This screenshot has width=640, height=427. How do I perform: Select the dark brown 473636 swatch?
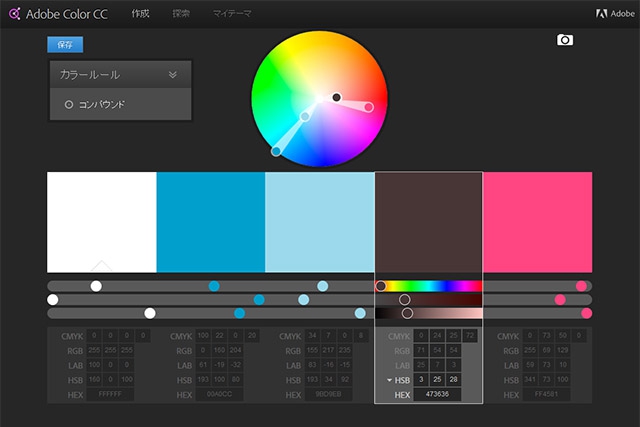click(x=429, y=222)
